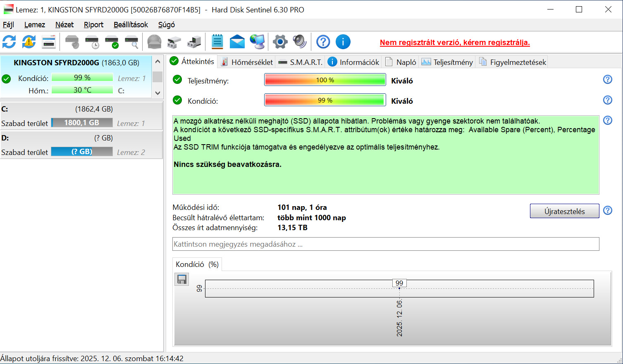The height and width of the screenshot is (364, 623).
Task: Click the Nincs szükség beavatkozásra text
Action: coord(227,164)
